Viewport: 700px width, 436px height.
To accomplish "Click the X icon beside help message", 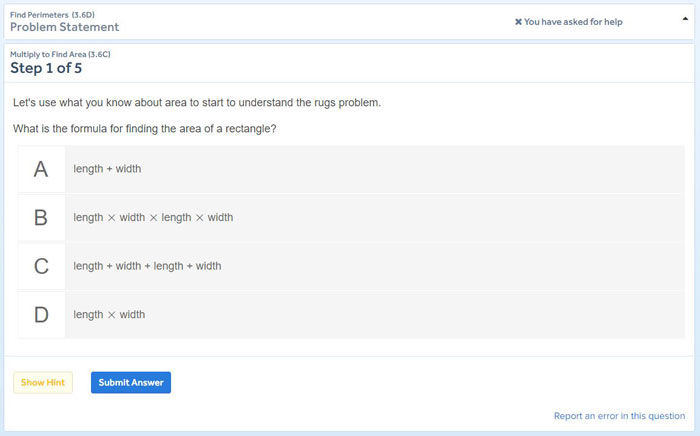I will (518, 22).
